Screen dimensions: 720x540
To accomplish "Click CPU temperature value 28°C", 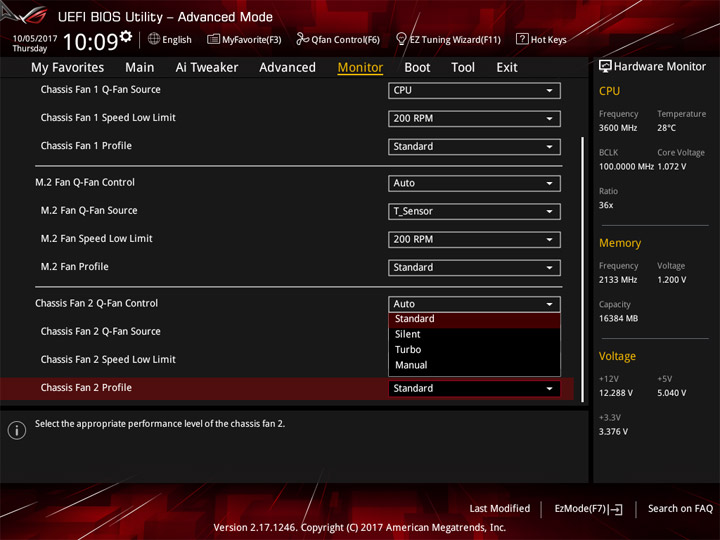I will [x=666, y=128].
